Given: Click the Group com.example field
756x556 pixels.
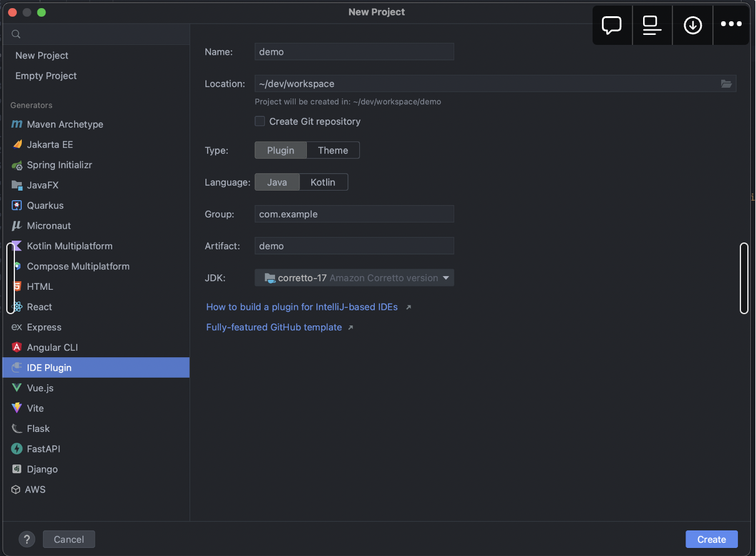Looking at the screenshot, I should point(354,214).
